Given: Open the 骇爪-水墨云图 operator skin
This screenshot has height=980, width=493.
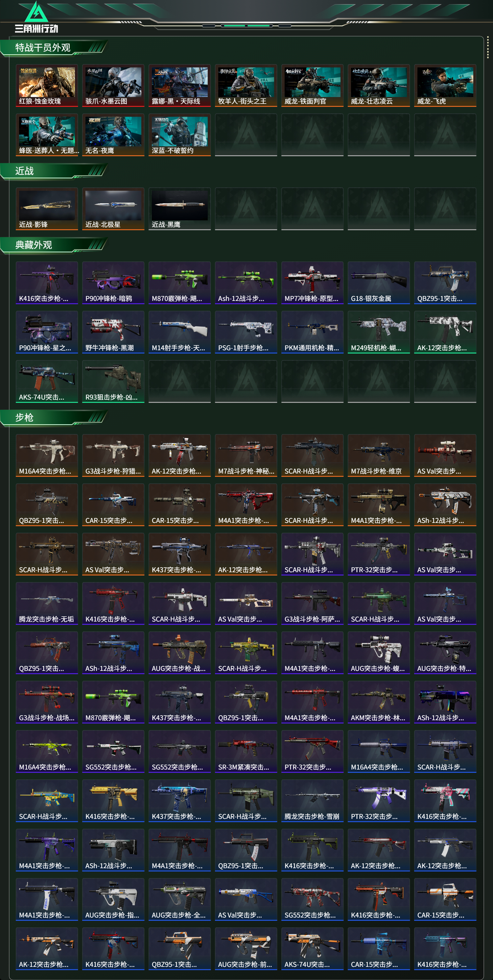Looking at the screenshot, I should (113, 86).
